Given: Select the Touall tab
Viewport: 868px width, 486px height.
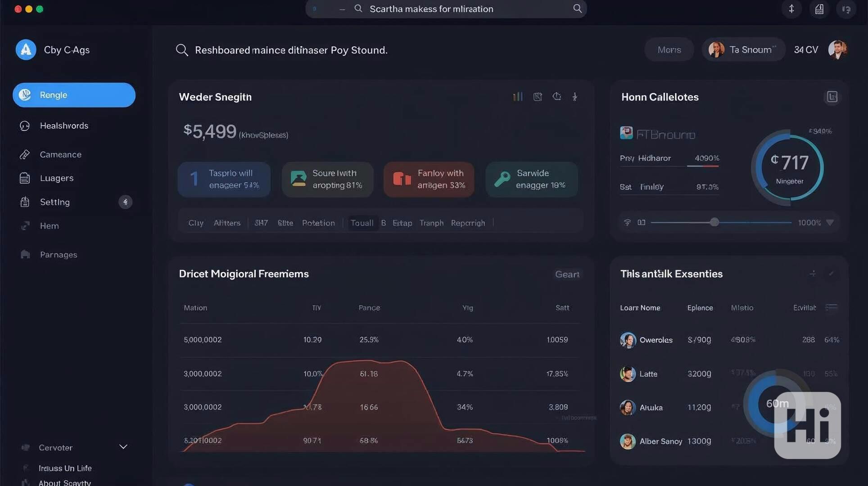Looking at the screenshot, I should [362, 223].
